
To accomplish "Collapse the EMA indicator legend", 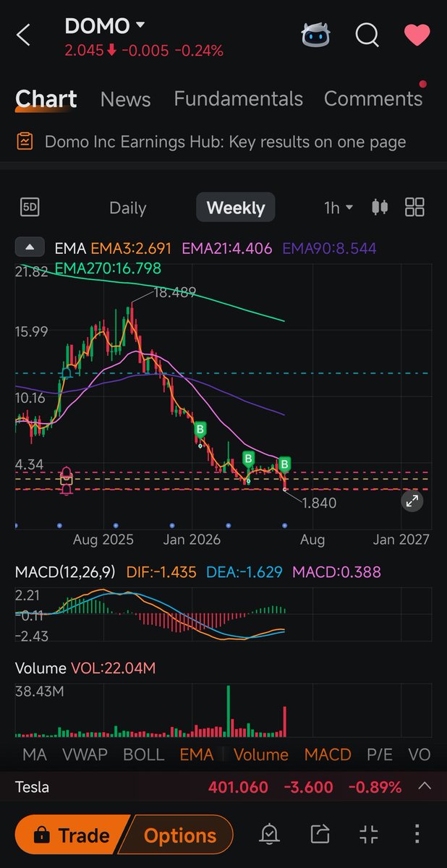I will (30, 248).
